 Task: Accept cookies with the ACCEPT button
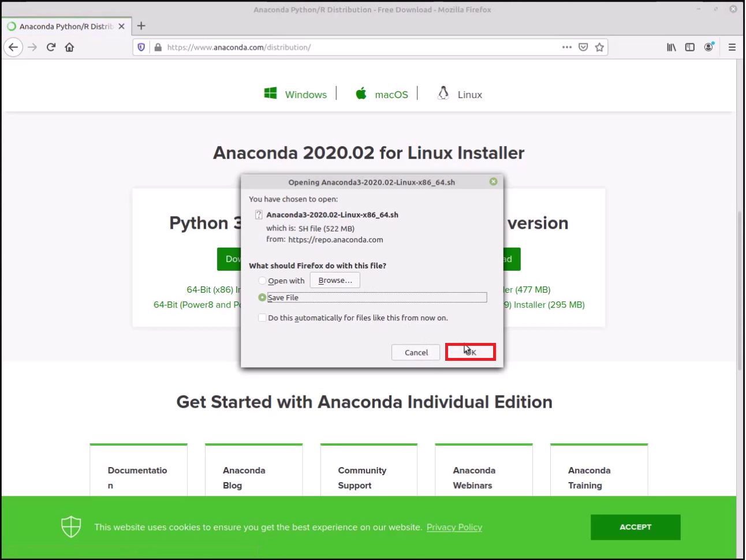coord(635,527)
